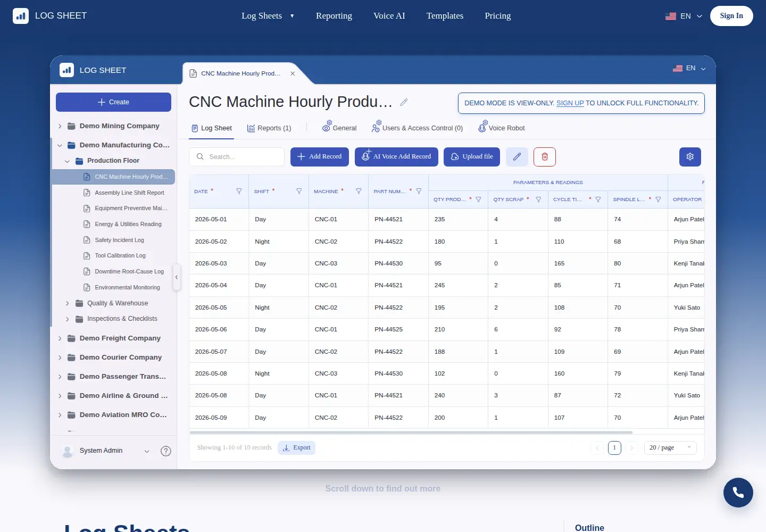
Task: Filter the Machine column
Action: (359, 192)
